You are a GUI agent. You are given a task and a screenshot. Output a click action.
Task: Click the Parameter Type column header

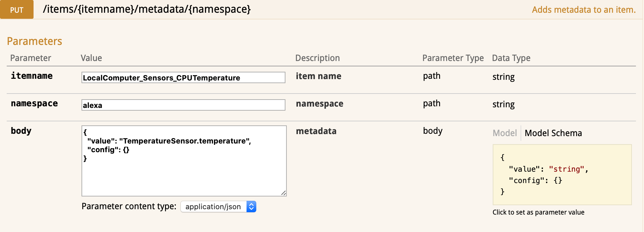coord(453,58)
